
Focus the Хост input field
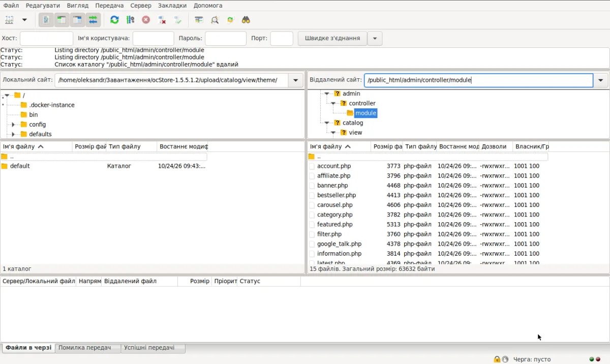(46, 38)
